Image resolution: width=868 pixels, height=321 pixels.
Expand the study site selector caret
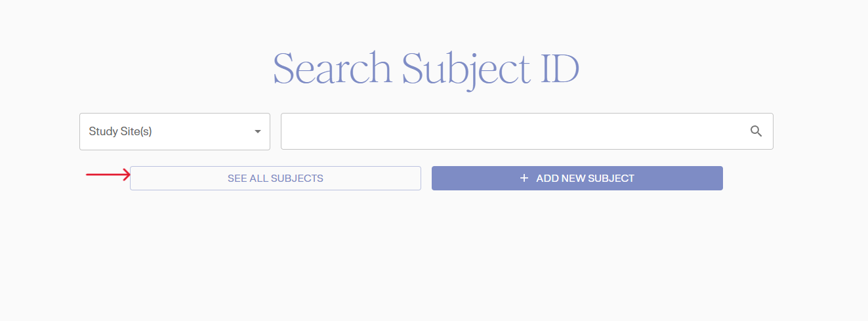click(257, 132)
